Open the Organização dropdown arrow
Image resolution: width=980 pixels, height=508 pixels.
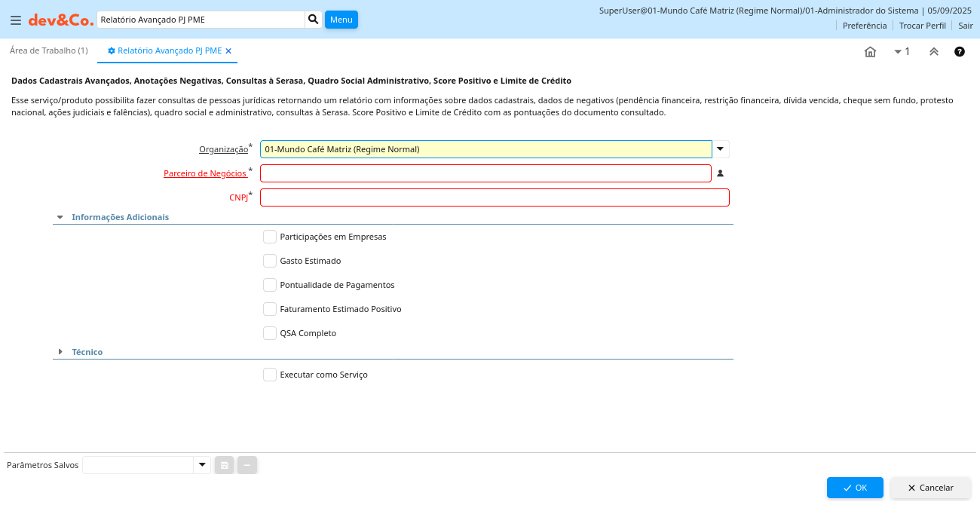(x=721, y=149)
